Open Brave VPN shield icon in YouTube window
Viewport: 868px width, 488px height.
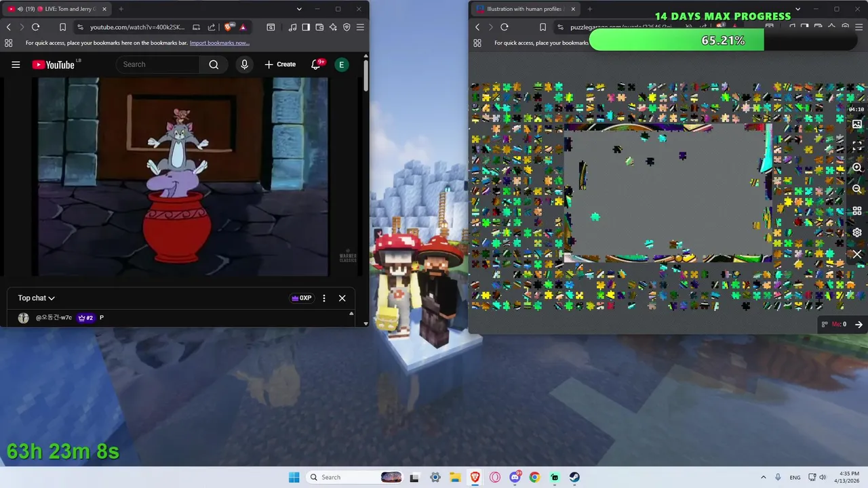point(347,27)
